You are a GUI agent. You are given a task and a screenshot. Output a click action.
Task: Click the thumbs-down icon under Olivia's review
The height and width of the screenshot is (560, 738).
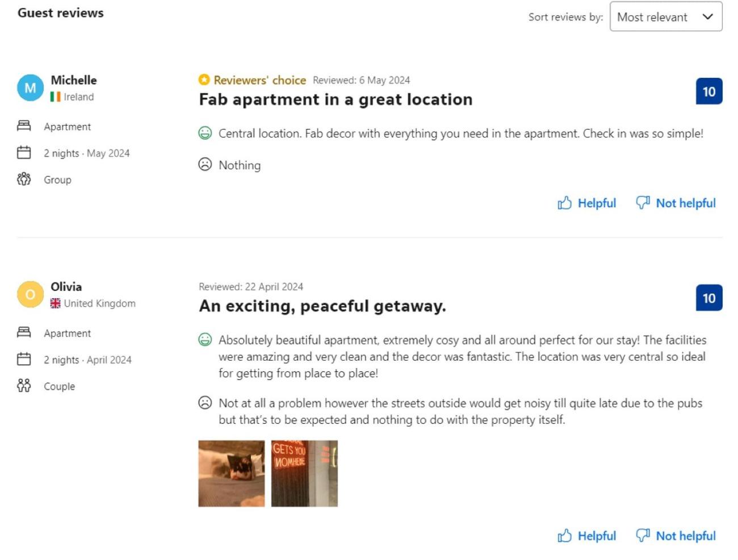pyautogui.click(x=643, y=535)
